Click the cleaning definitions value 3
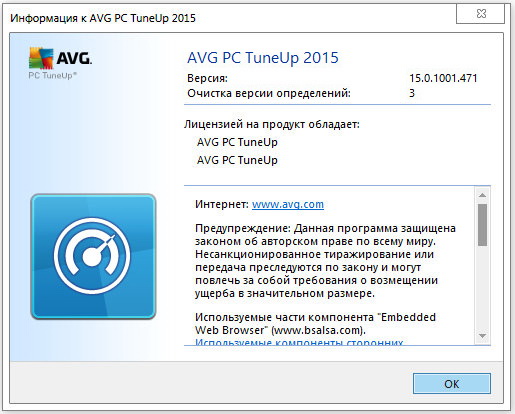Viewport: 515px width, 414px height. (412, 93)
